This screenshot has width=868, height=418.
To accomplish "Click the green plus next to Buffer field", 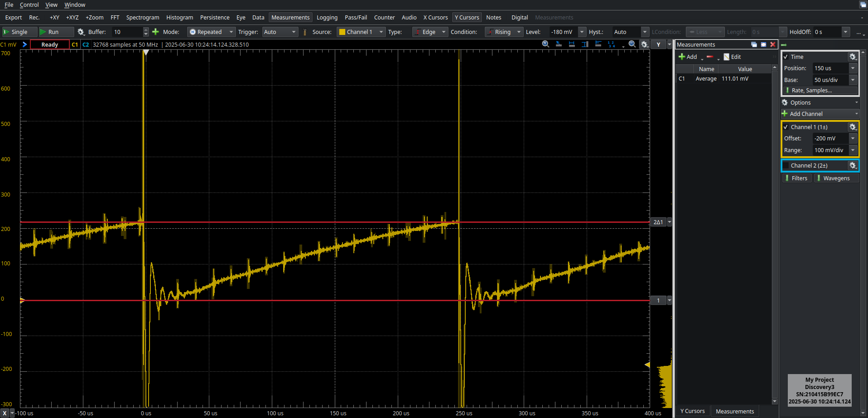I will [155, 32].
